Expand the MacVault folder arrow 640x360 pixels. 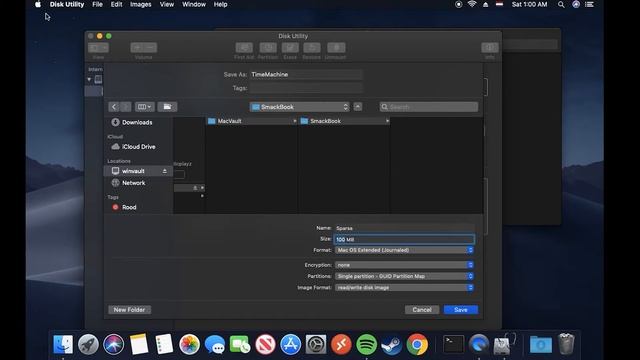(x=294, y=121)
